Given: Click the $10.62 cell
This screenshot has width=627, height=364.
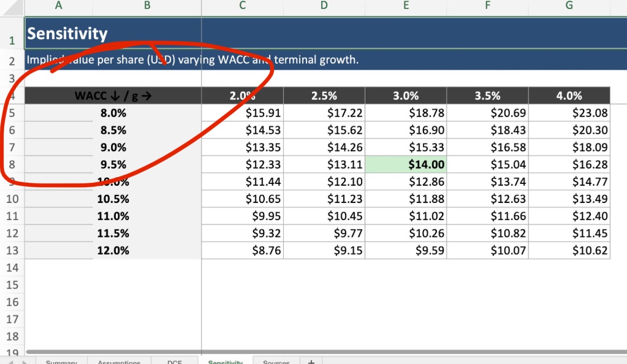Looking at the screenshot, I should (569, 250).
